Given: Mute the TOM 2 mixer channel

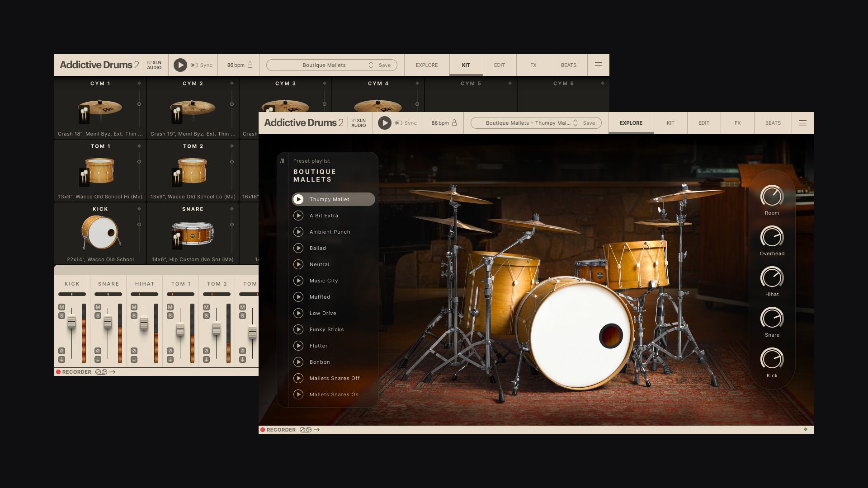Looking at the screenshot, I should tap(206, 307).
